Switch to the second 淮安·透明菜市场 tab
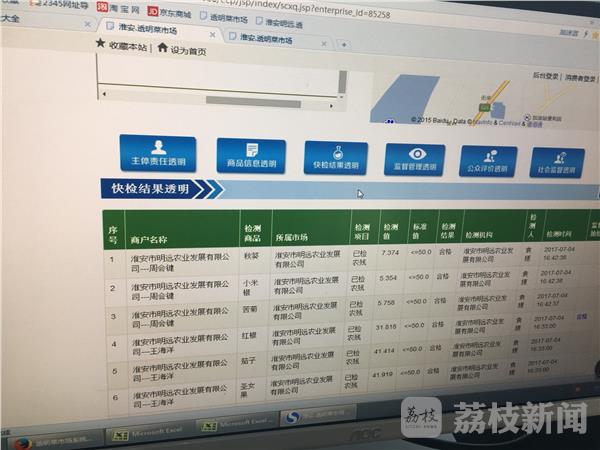Screen dimensions: 600x450 click(x=266, y=38)
